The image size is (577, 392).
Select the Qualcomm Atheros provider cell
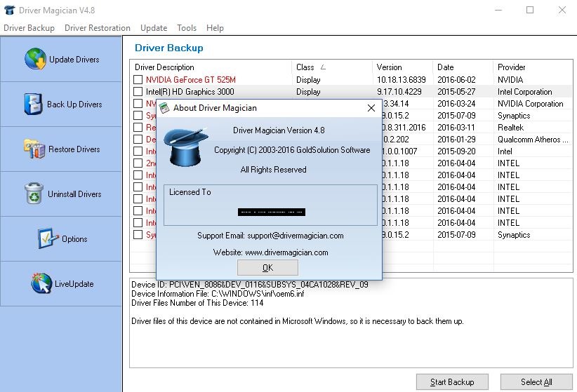coord(533,140)
